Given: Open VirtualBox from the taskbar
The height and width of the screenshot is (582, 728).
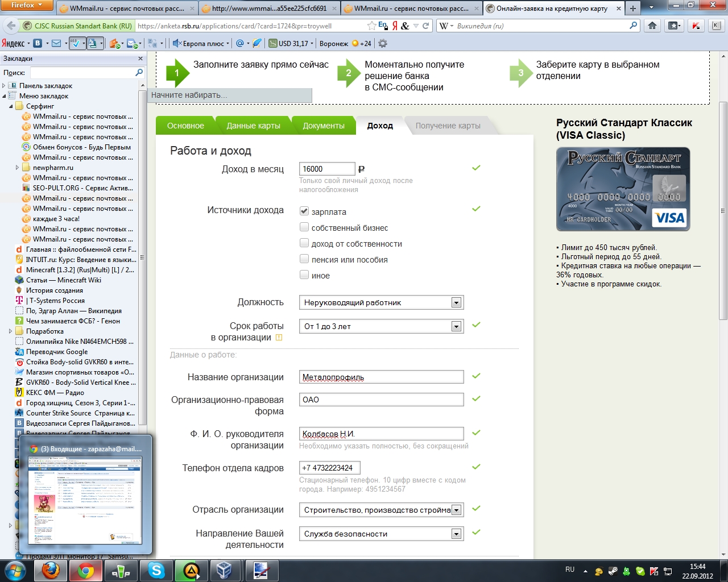Looking at the screenshot, I should tap(225, 569).
